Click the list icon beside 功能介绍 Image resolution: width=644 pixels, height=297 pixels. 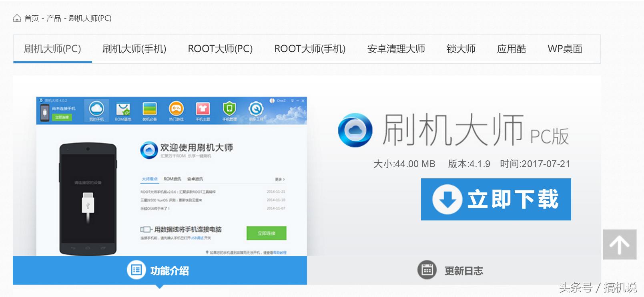(x=136, y=270)
